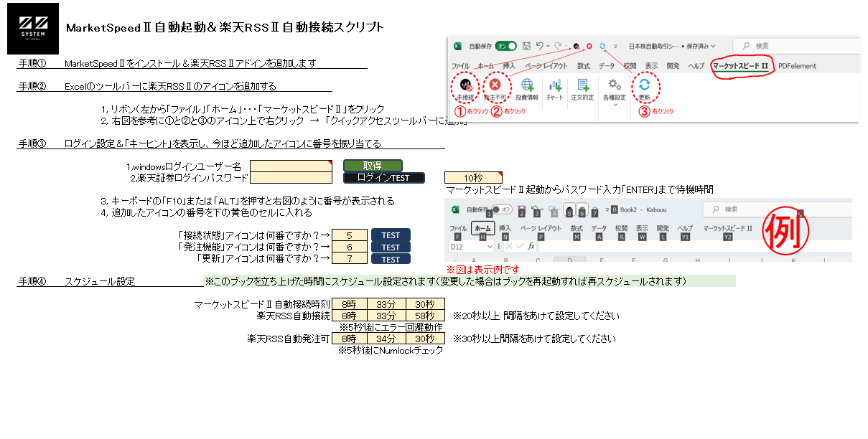Open the 開発 tab in the upper ribbon image
The image size is (868, 439).
673,66
